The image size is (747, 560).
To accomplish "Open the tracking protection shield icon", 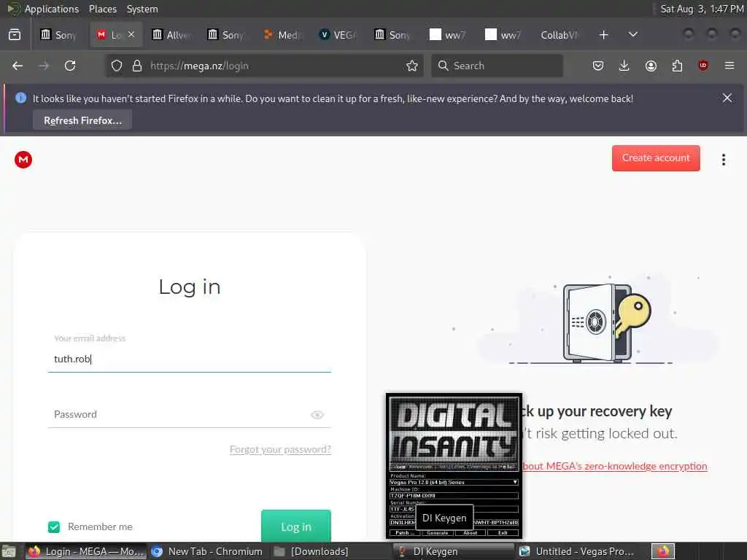I will click(117, 66).
